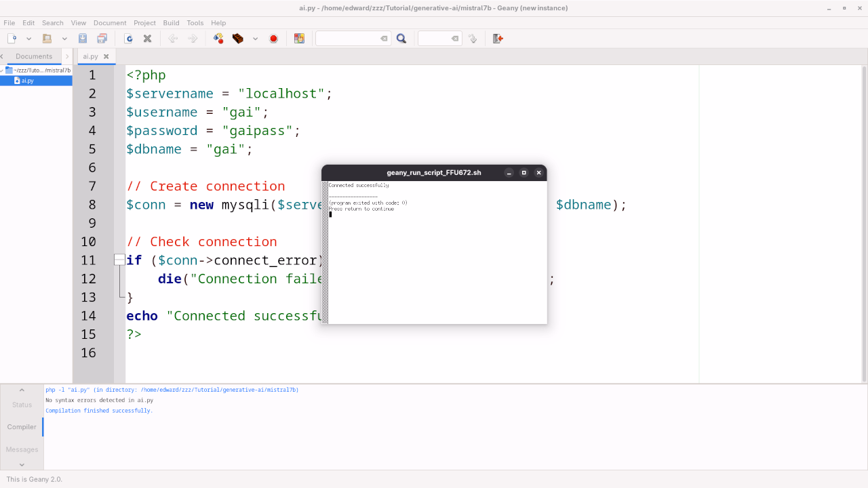
Task: Open the Tools menu
Action: coord(195,23)
